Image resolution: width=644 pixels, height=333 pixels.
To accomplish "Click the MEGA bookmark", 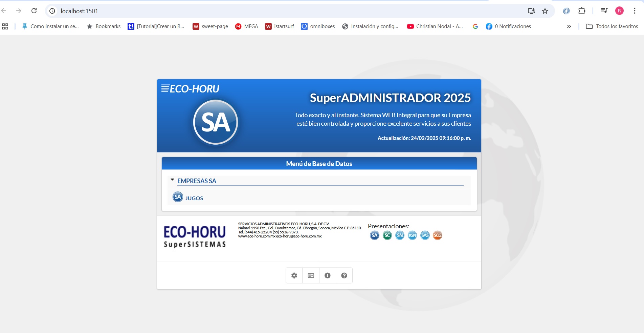I will (x=247, y=26).
